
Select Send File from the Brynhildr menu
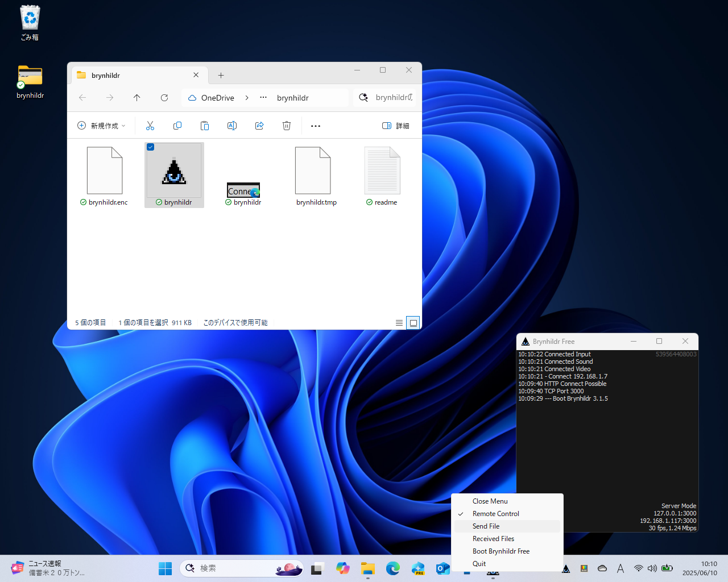coord(486,526)
